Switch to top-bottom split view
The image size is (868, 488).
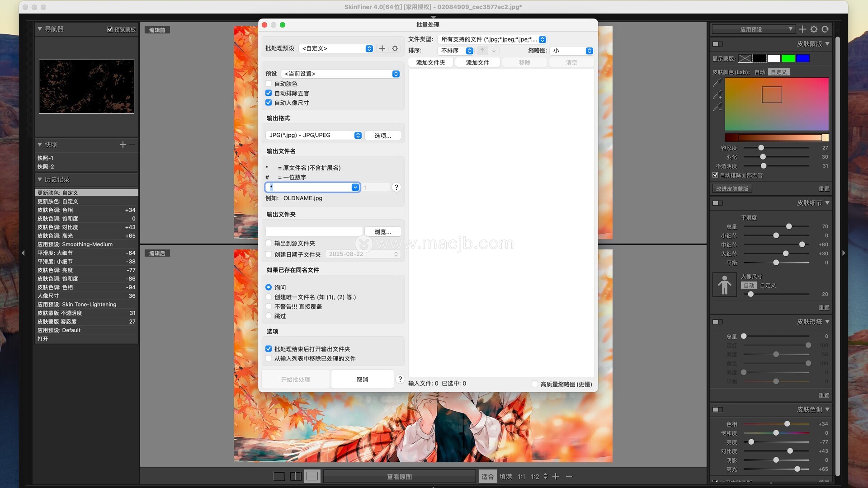tap(312, 476)
